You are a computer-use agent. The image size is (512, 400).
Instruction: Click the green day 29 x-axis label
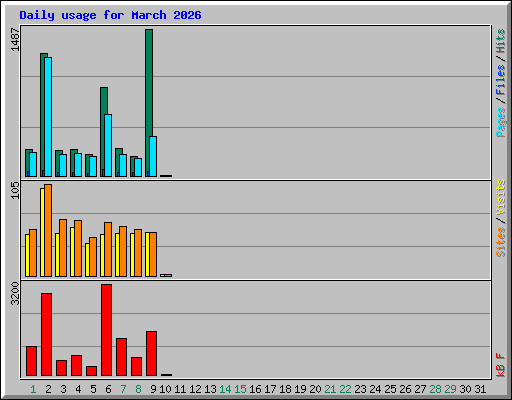click(x=450, y=389)
